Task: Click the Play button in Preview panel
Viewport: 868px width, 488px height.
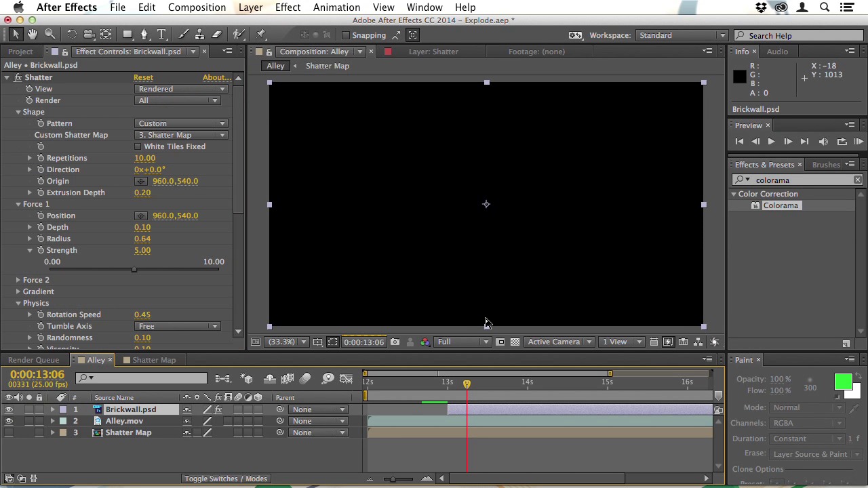Action: 771,142
